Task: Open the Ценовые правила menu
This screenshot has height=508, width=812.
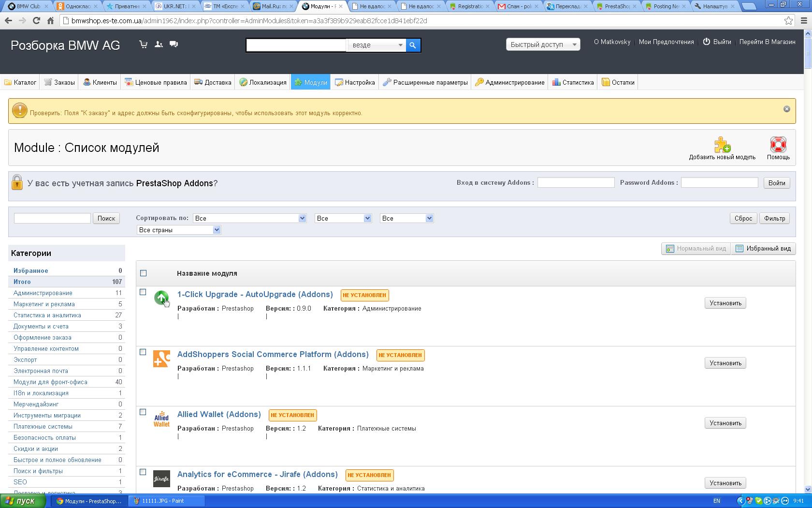Action: tap(156, 82)
